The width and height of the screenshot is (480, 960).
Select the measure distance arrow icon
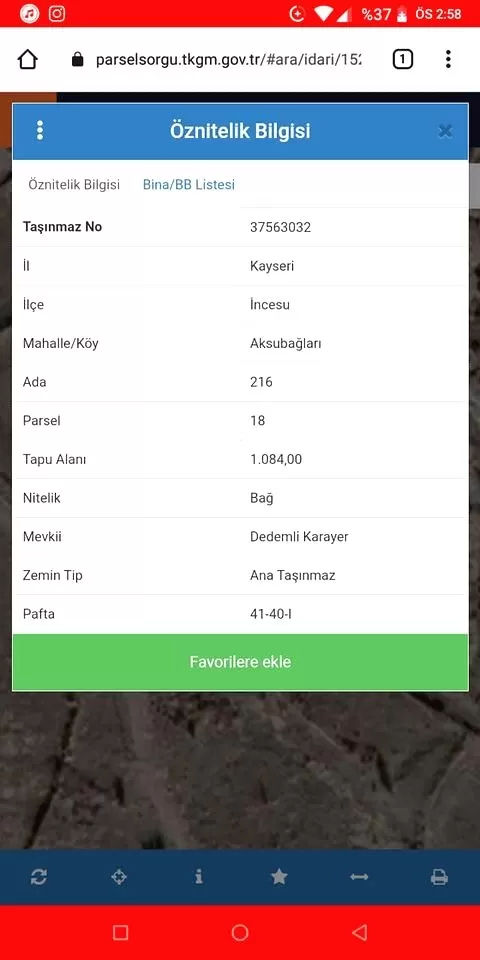pyautogui.click(x=359, y=877)
